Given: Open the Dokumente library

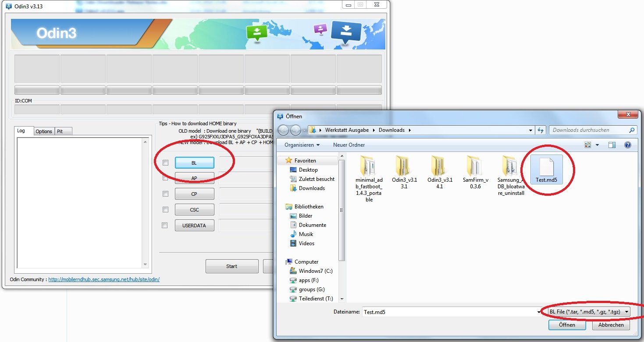Looking at the screenshot, I should (313, 225).
